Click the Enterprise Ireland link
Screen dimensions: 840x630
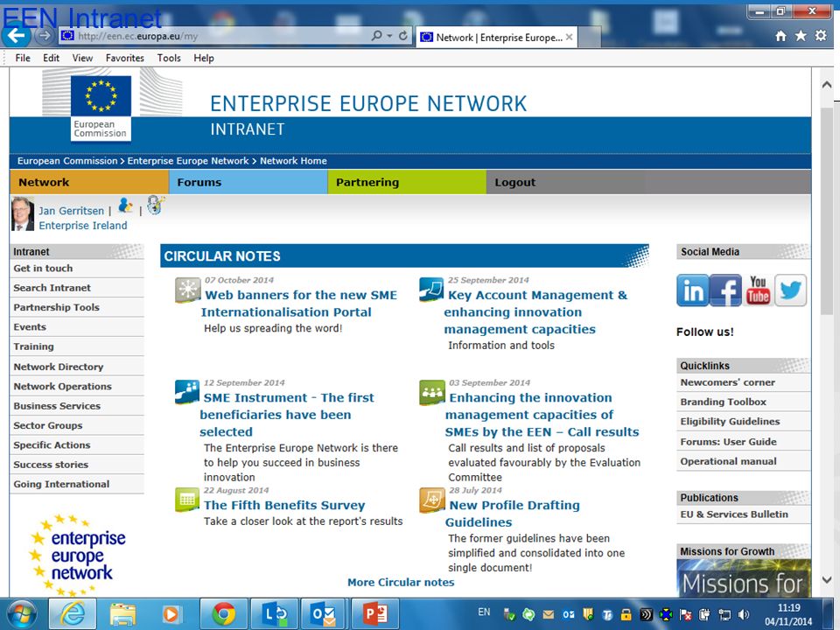[x=83, y=226]
